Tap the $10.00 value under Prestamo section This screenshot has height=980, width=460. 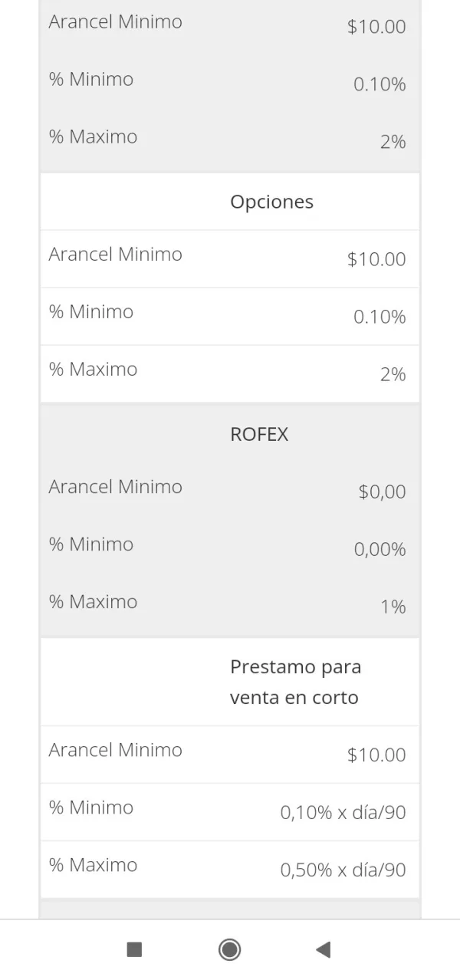pyautogui.click(x=376, y=755)
